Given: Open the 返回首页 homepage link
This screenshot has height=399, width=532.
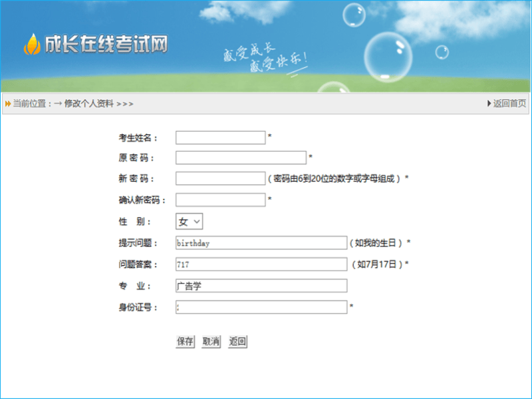Looking at the screenshot, I should [509, 103].
